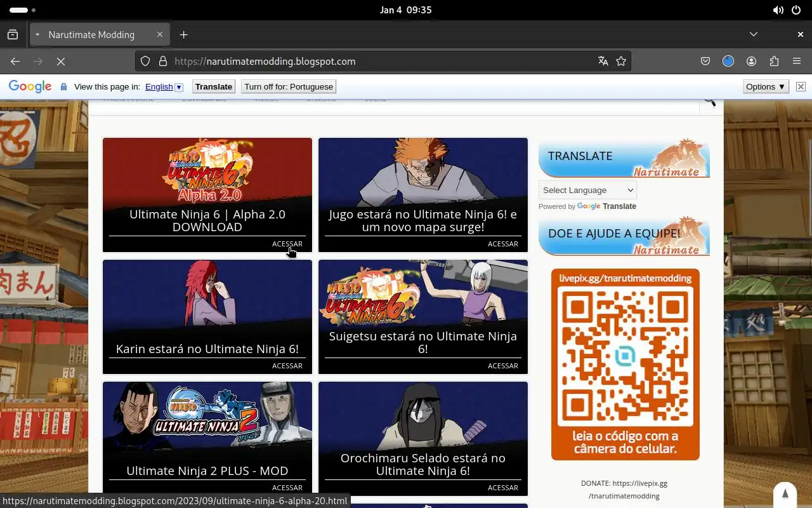Click the Alpha 2.0 logo thumbnail
This screenshot has width=812, height=508.
(207, 173)
